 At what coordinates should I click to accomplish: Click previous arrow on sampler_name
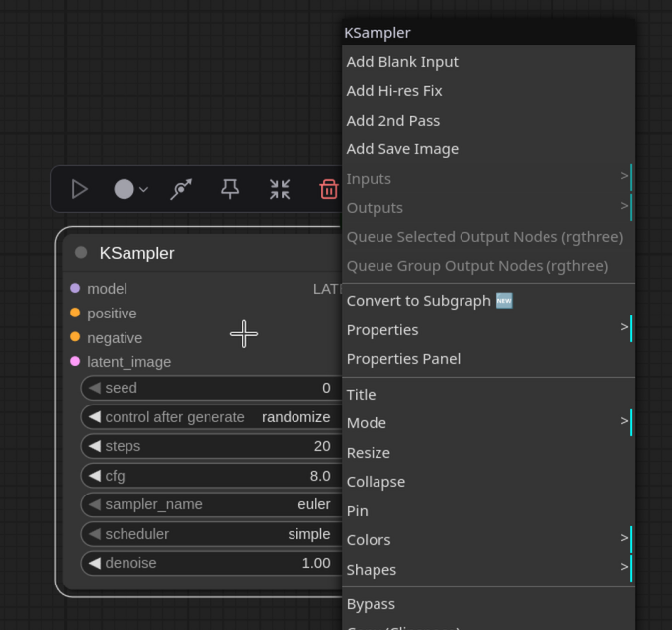pos(95,504)
